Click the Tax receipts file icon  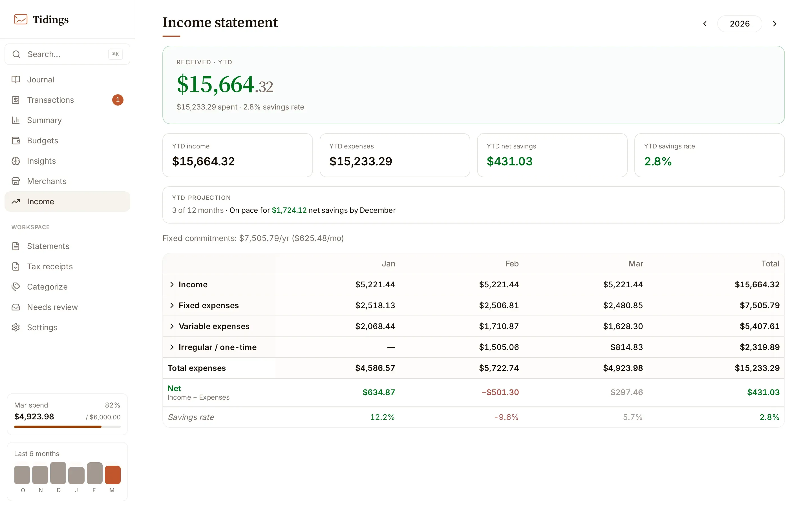pyautogui.click(x=16, y=266)
